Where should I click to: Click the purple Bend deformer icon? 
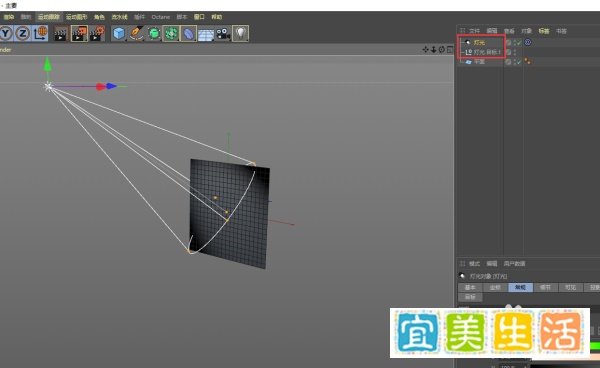pos(188,34)
